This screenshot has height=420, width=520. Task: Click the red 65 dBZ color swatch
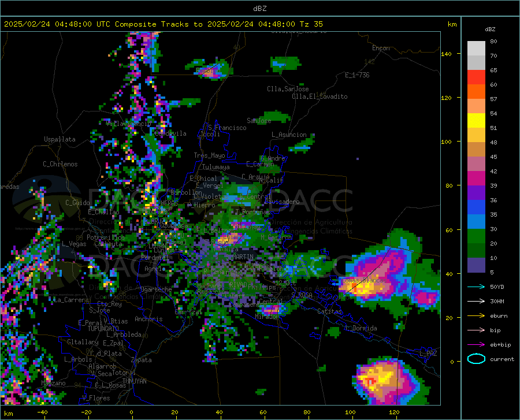(476, 77)
